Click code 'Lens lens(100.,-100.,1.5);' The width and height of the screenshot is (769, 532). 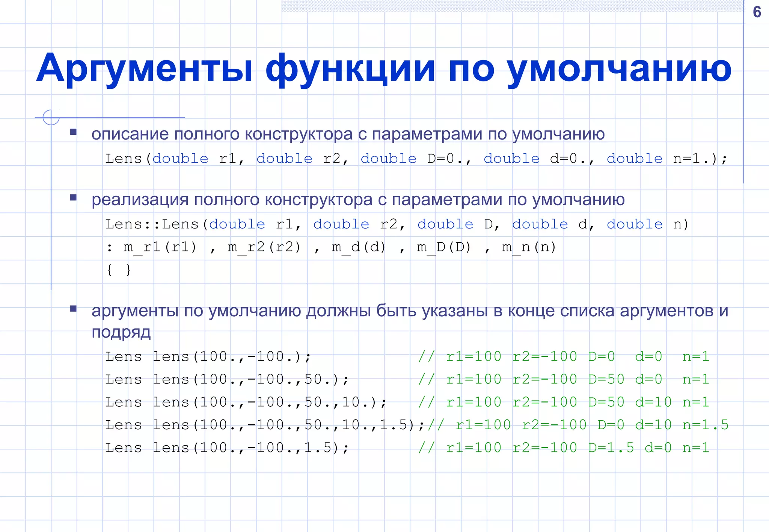[x=227, y=448]
